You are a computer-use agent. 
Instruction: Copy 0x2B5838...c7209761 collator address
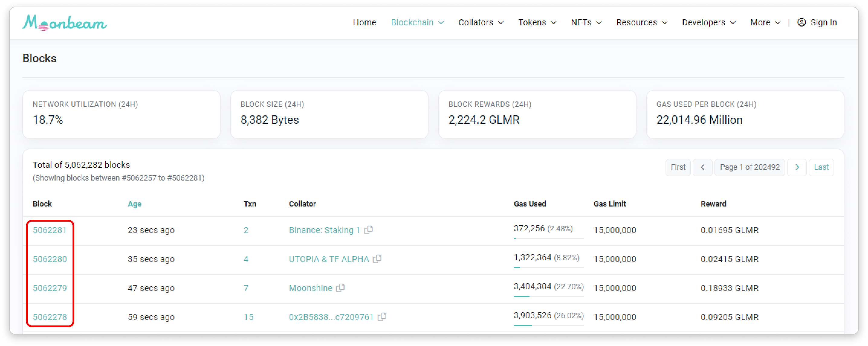(x=382, y=317)
